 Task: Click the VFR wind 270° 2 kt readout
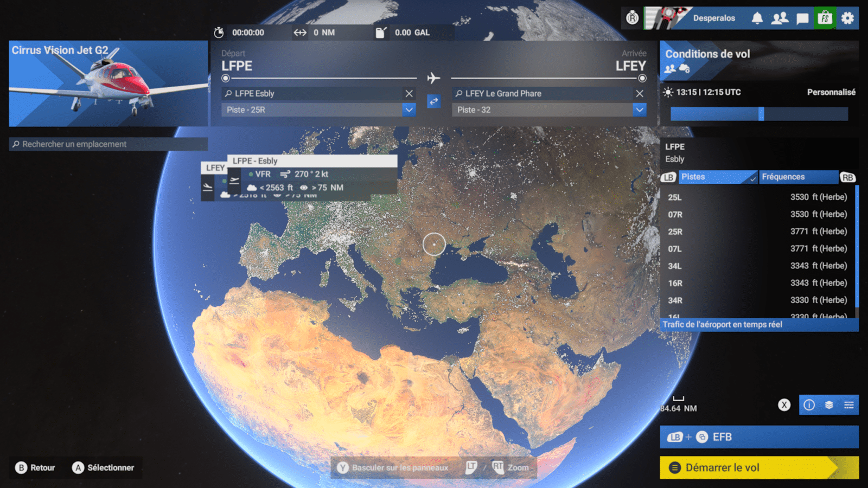288,174
